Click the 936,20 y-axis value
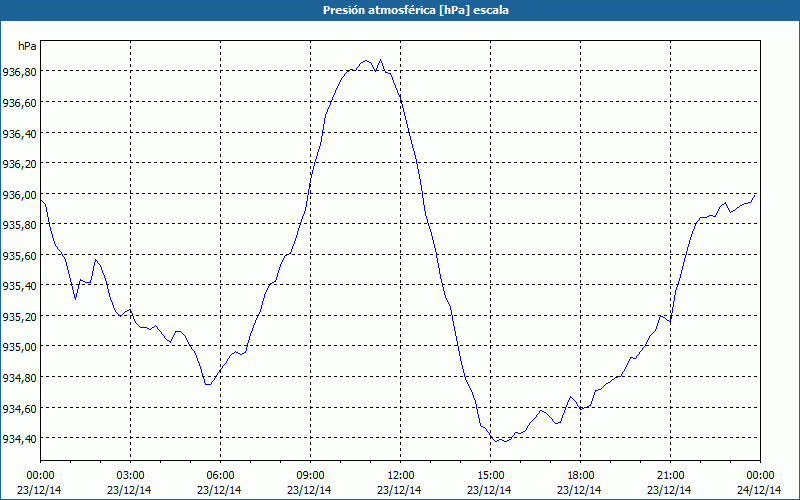800x500 pixels. point(19,164)
